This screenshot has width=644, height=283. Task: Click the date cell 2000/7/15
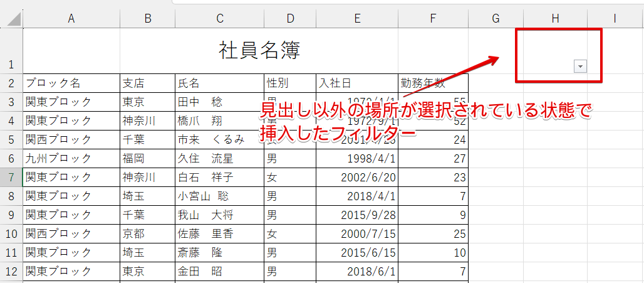pyautogui.click(x=357, y=233)
